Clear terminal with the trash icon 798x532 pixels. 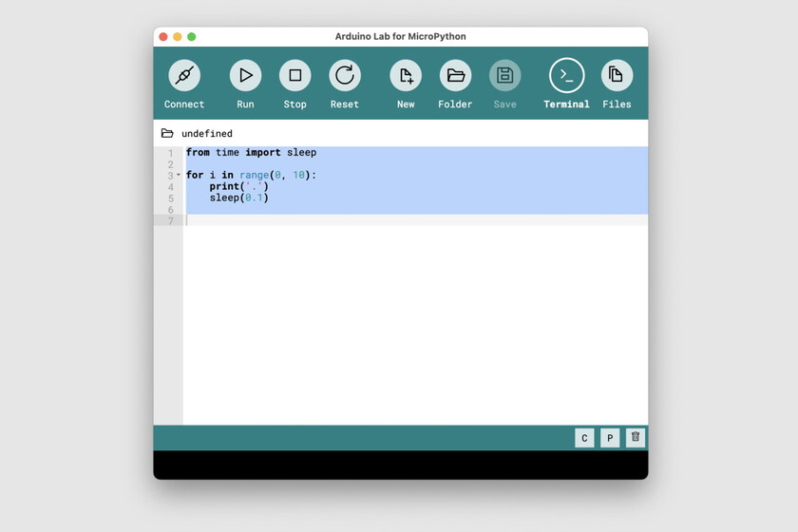tap(636, 437)
